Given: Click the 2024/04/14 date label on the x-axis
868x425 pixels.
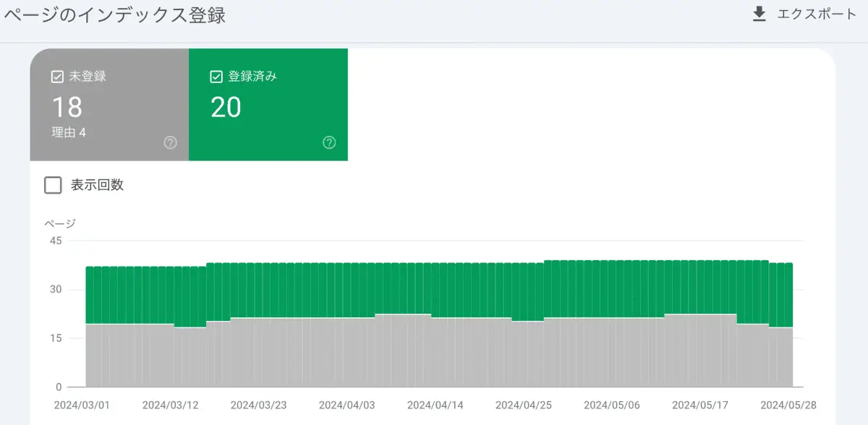Looking at the screenshot, I should pyautogui.click(x=435, y=405).
